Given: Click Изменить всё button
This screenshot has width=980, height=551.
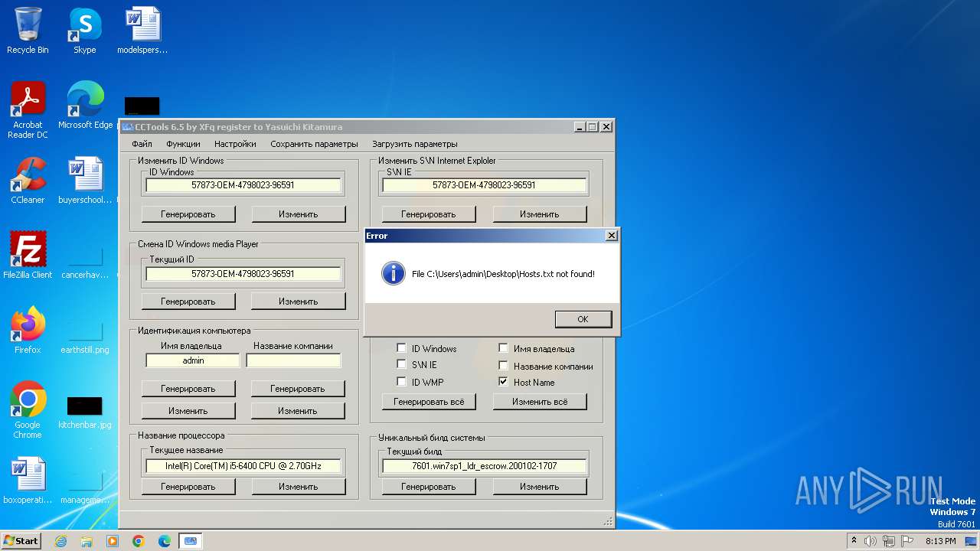Looking at the screenshot, I should (x=540, y=402).
